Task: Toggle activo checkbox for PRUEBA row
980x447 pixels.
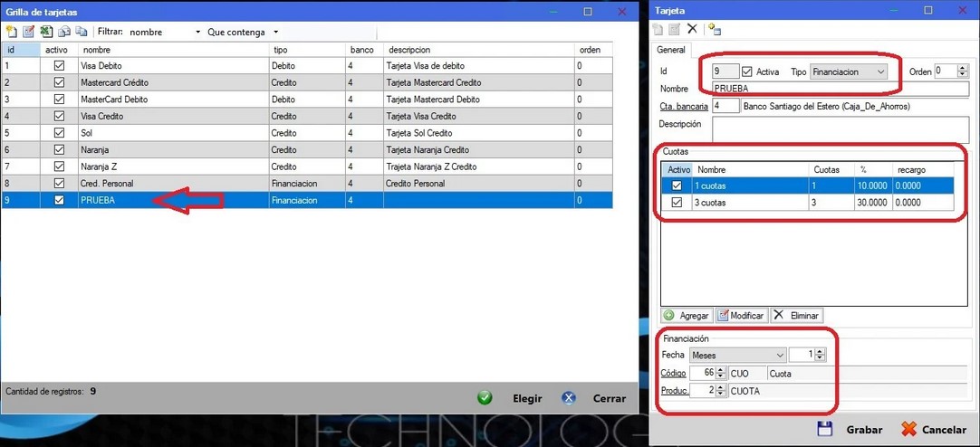Action: pos(60,200)
